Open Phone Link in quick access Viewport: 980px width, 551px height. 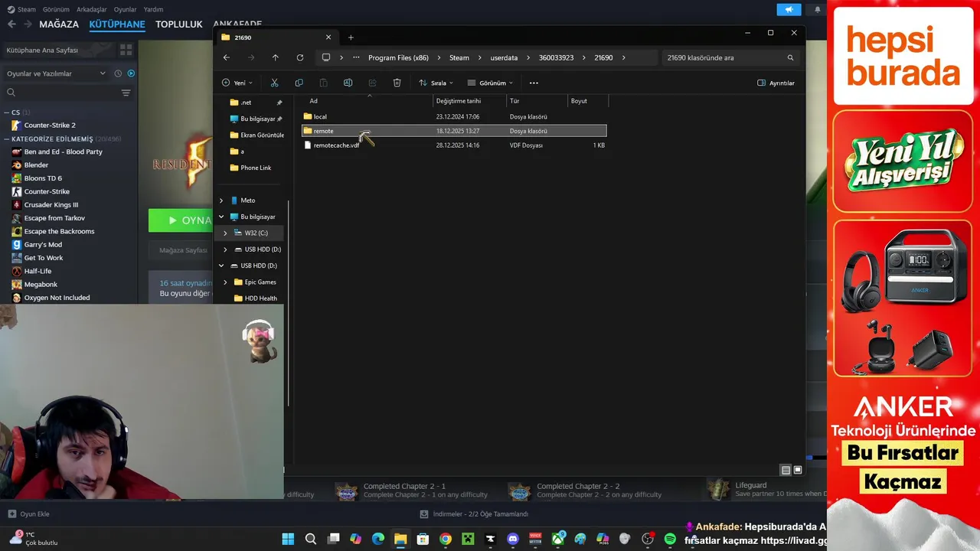(x=256, y=168)
